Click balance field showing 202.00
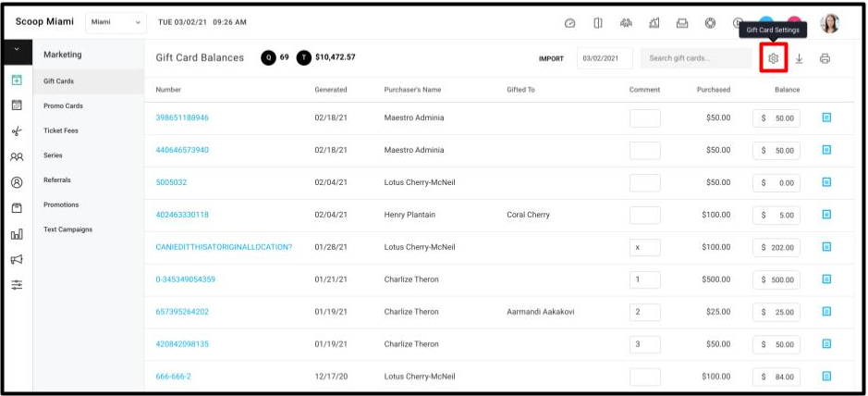 coord(776,248)
